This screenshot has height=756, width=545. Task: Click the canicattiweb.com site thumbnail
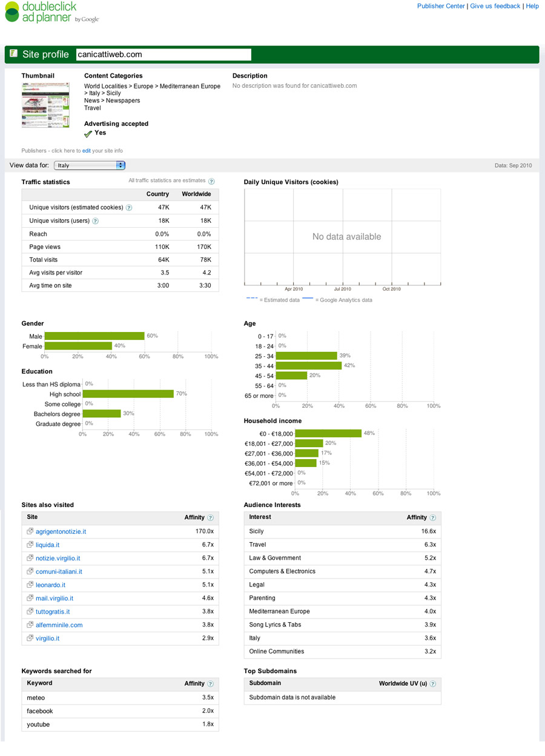click(x=45, y=105)
